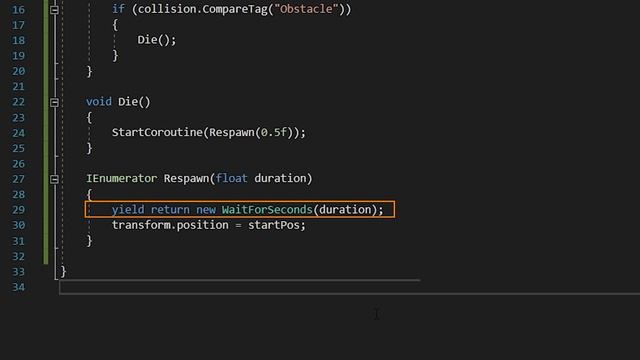Collapse the Respawn method on line 27
Image resolution: width=640 pixels, height=360 pixels.
coord(54,179)
